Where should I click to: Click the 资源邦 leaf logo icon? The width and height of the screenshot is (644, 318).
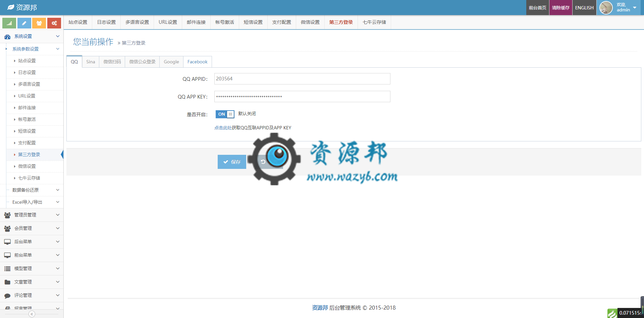[11, 7]
